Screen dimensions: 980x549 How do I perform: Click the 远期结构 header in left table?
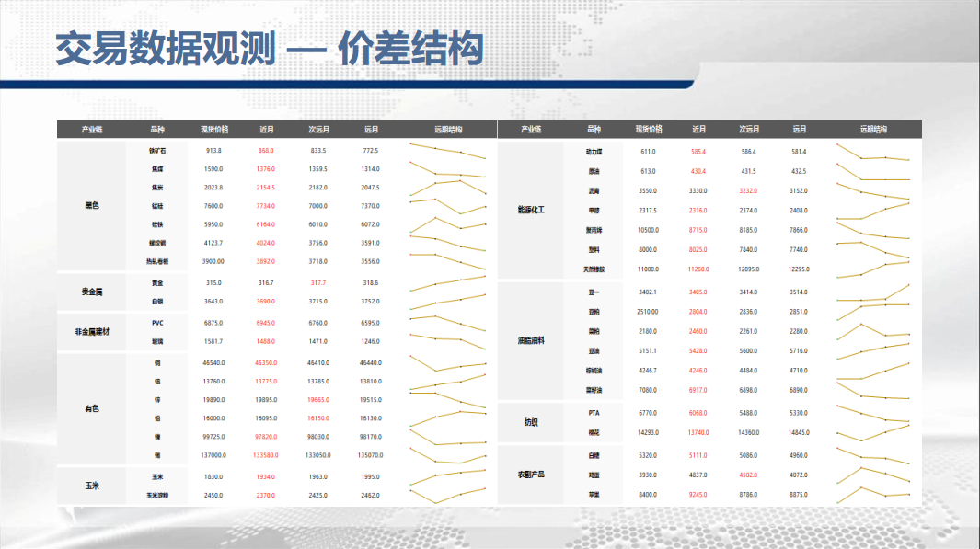448,130
